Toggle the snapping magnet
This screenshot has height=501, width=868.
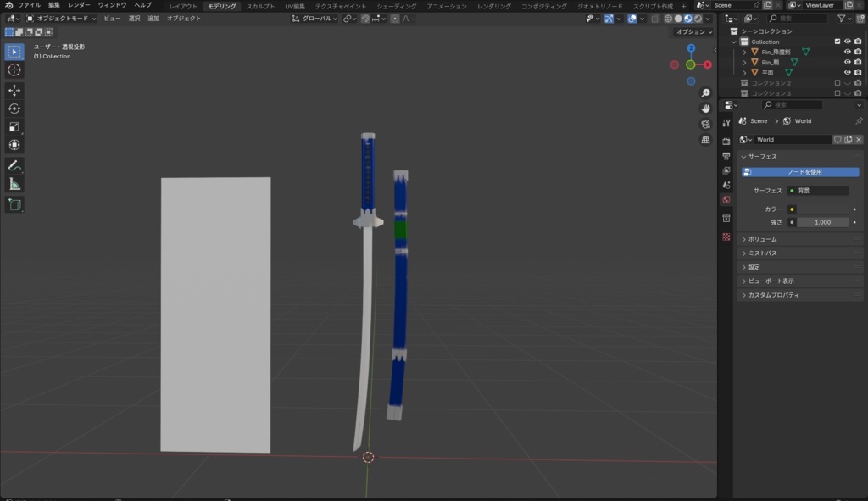[x=365, y=19]
